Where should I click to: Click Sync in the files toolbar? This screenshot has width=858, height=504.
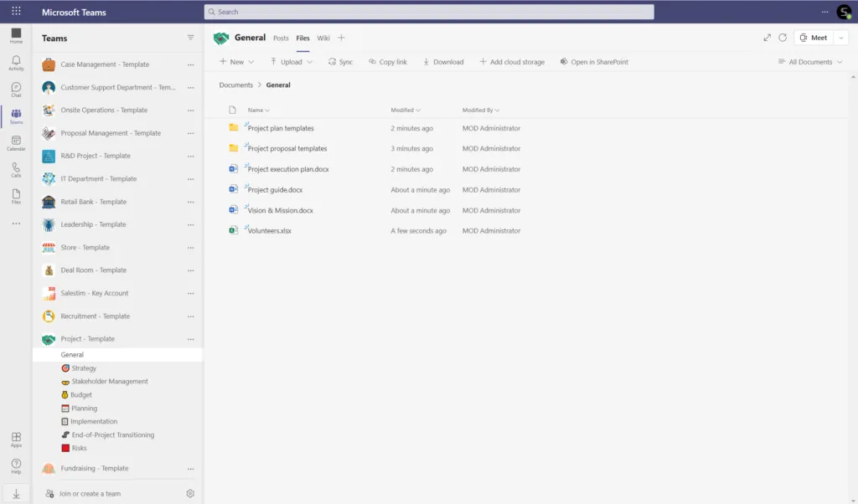340,62
